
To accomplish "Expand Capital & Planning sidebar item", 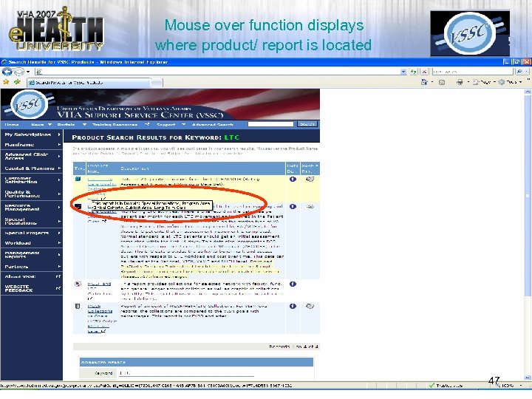I will (32, 168).
